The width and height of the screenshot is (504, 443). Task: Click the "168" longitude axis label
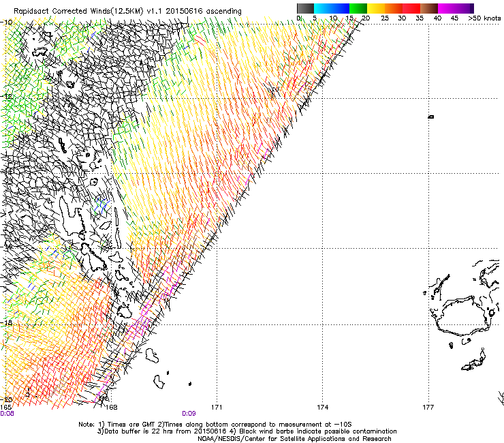tap(111, 408)
